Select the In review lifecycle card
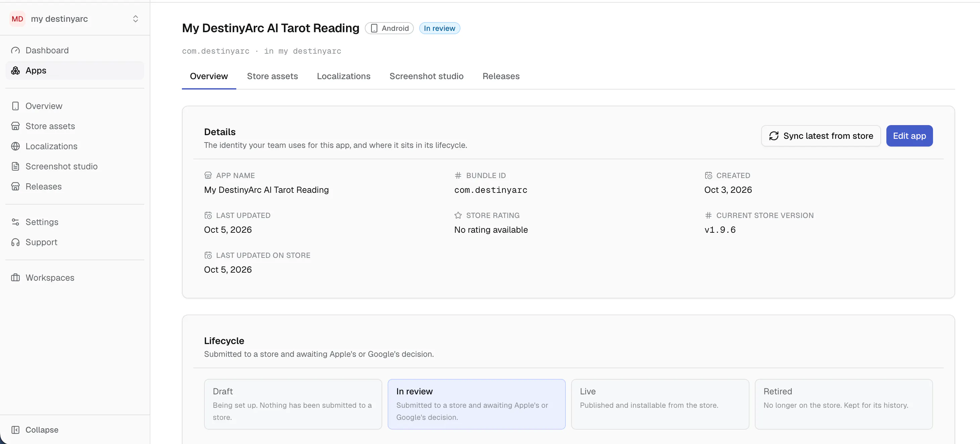The width and height of the screenshot is (980, 444). pos(476,404)
